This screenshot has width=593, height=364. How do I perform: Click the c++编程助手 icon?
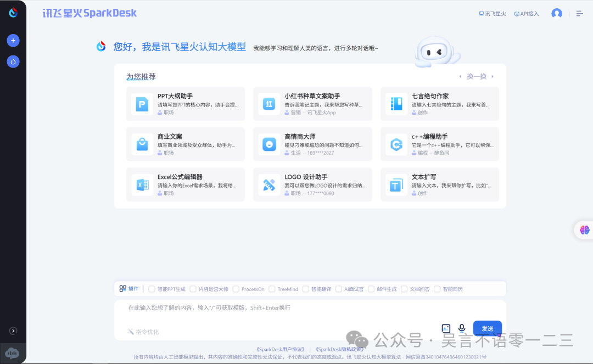pos(396,144)
